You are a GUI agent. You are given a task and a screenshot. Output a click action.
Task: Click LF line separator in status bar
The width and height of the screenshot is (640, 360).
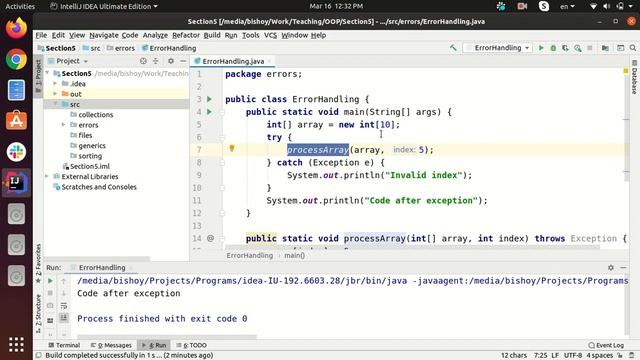point(555,356)
